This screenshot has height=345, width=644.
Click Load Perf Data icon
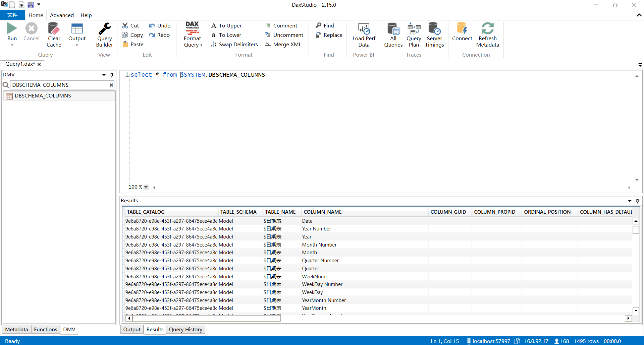pyautogui.click(x=364, y=29)
